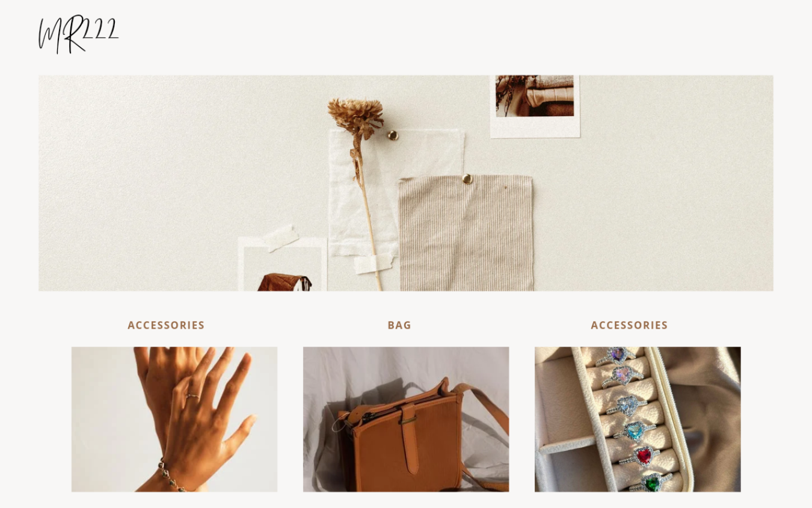Click the dried flower head in banner
This screenshot has width=812, height=508.
[355, 115]
